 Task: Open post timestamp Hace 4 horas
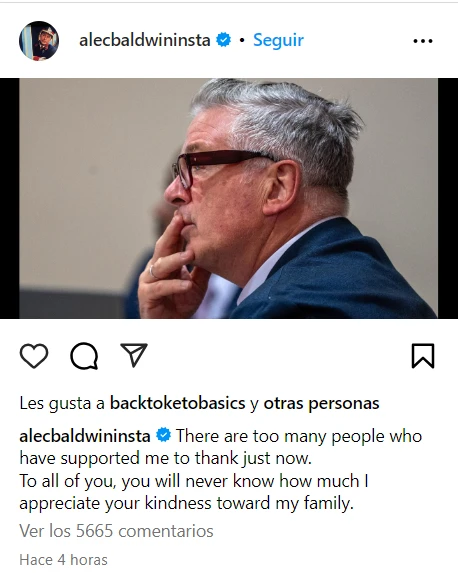(64, 560)
